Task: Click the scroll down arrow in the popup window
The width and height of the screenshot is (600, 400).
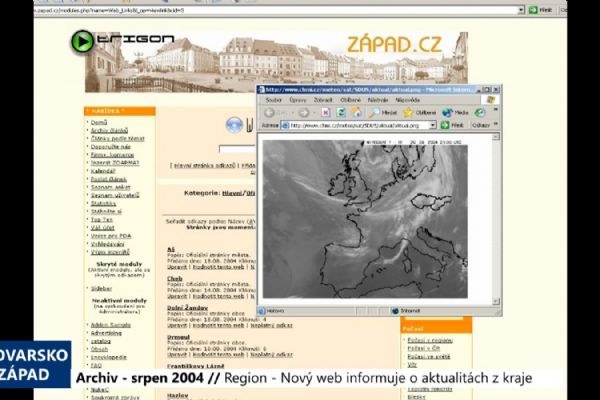Action: point(496,302)
